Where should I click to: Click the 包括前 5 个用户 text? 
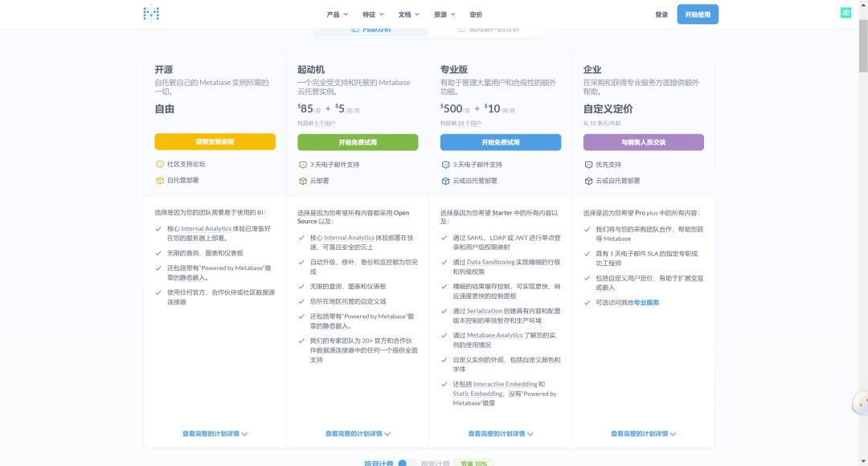coord(316,124)
